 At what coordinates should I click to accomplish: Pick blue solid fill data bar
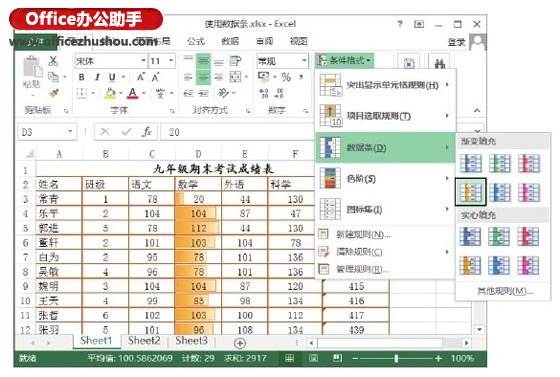tap(470, 237)
